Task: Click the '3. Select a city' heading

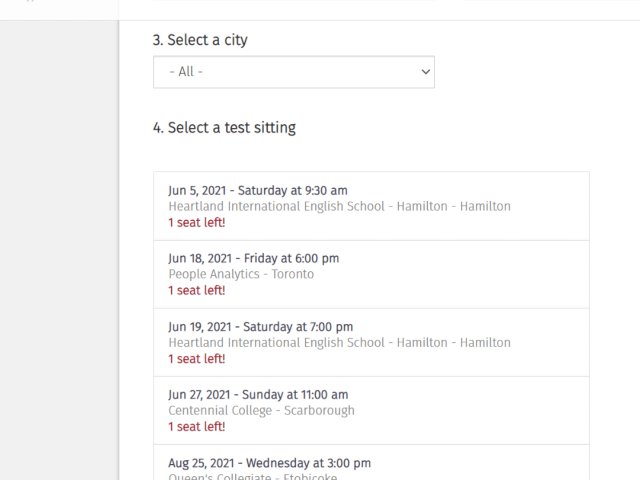Action: pos(200,40)
